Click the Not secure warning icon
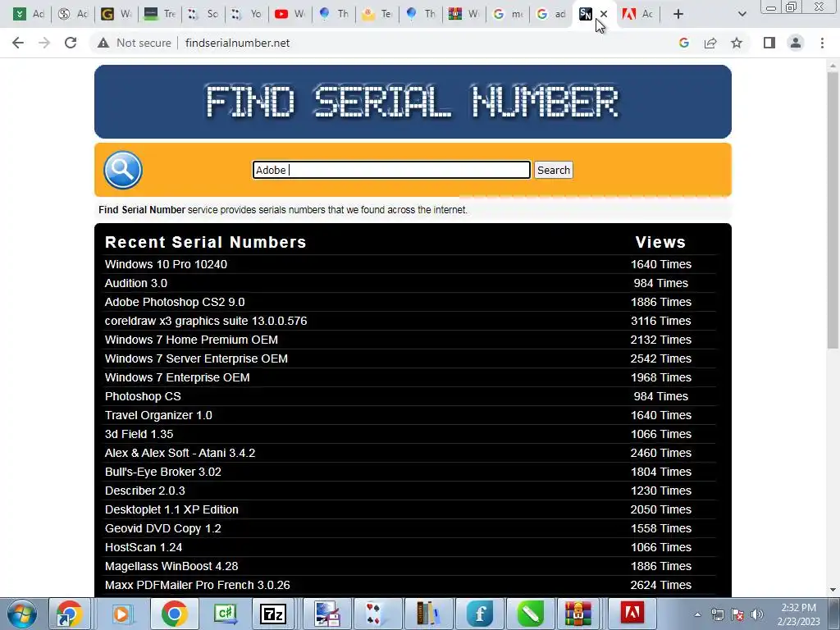The width and height of the screenshot is (840, 630). pos(103,43)
